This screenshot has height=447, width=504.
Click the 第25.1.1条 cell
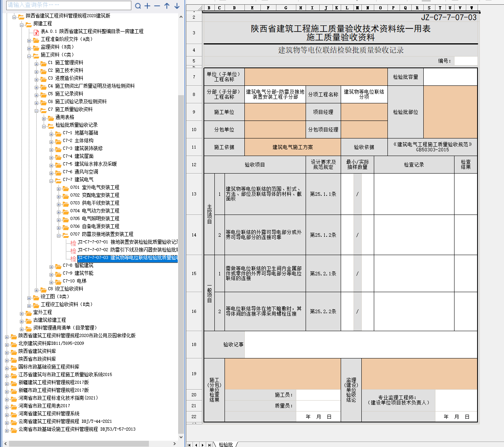[323, 194]
